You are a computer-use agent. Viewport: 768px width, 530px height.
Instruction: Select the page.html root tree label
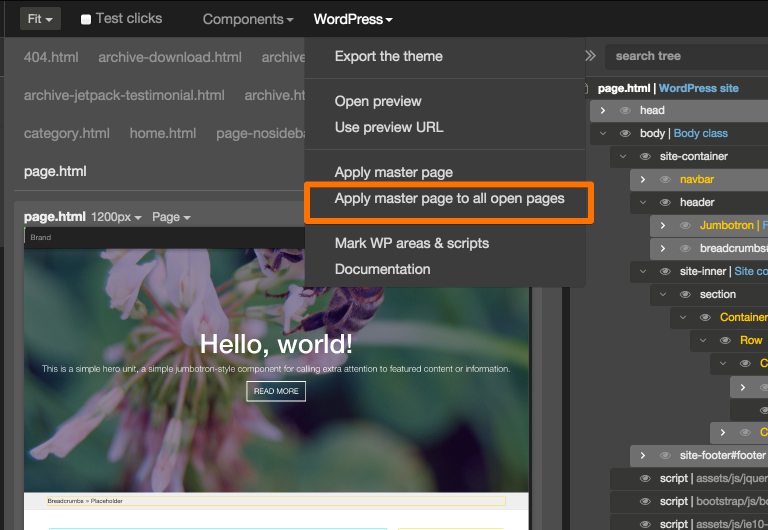coord(624,88)
